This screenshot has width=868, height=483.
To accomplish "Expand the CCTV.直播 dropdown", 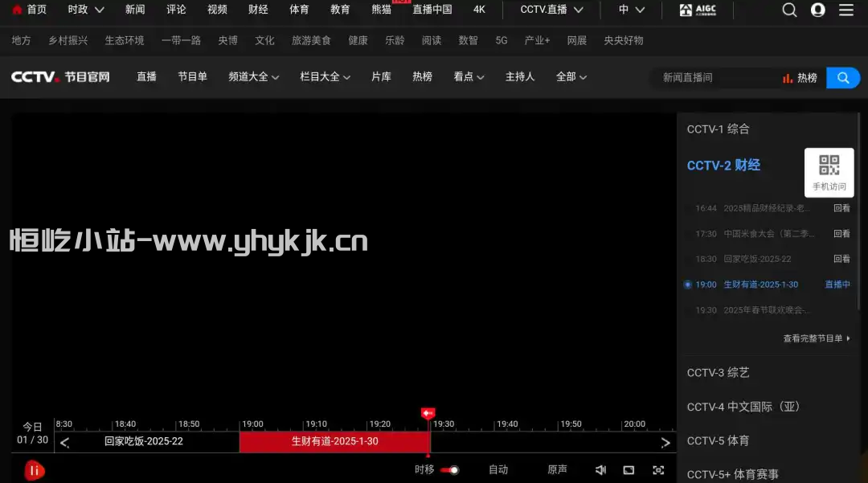I will pos(551,10).
